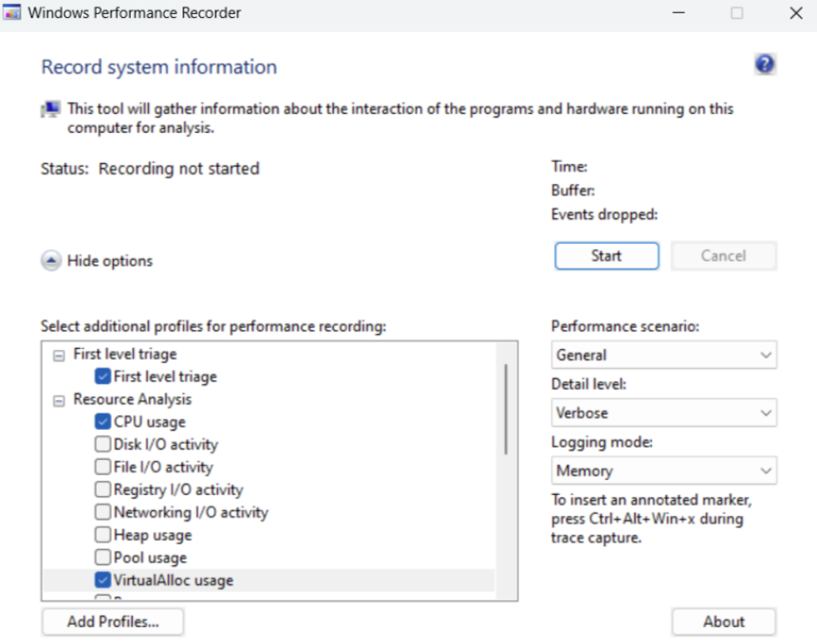This screenshot has height=644, width=817.
Task: Click the computer info icon beside the description
Action: [50, 109]
